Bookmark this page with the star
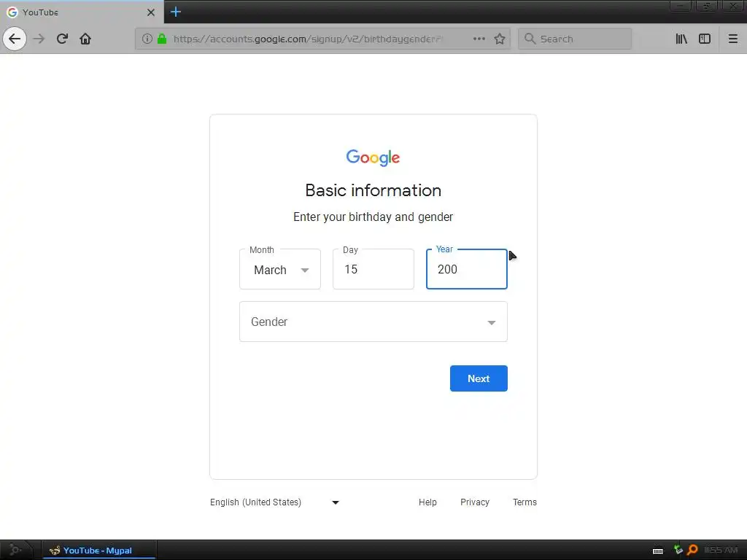This screenshot has width=747, height=560. click(x=499, y=39)
